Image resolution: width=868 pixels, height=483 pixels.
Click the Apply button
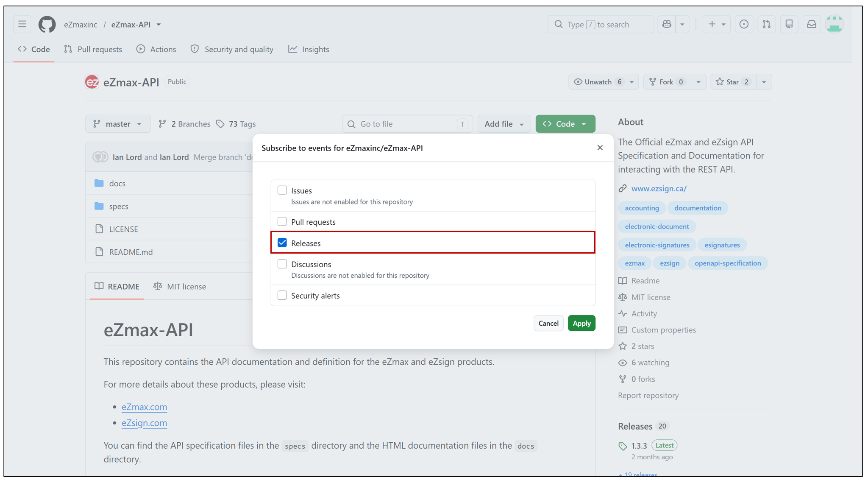[581, 323]
